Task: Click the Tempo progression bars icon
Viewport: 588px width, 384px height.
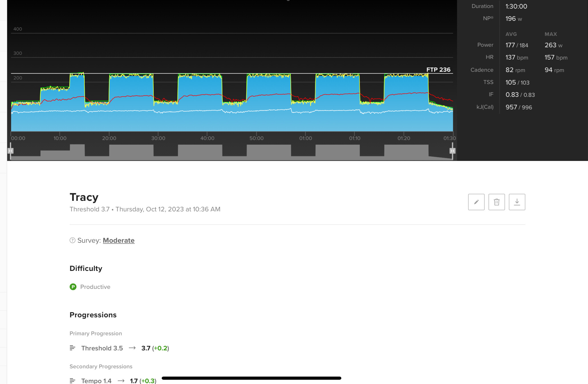Action: 72,381
